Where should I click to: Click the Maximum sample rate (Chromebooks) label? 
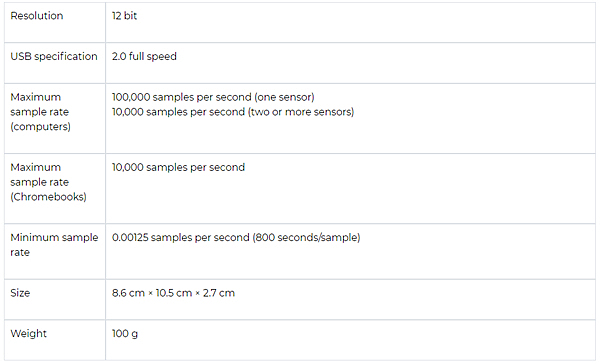coord(49,182)
